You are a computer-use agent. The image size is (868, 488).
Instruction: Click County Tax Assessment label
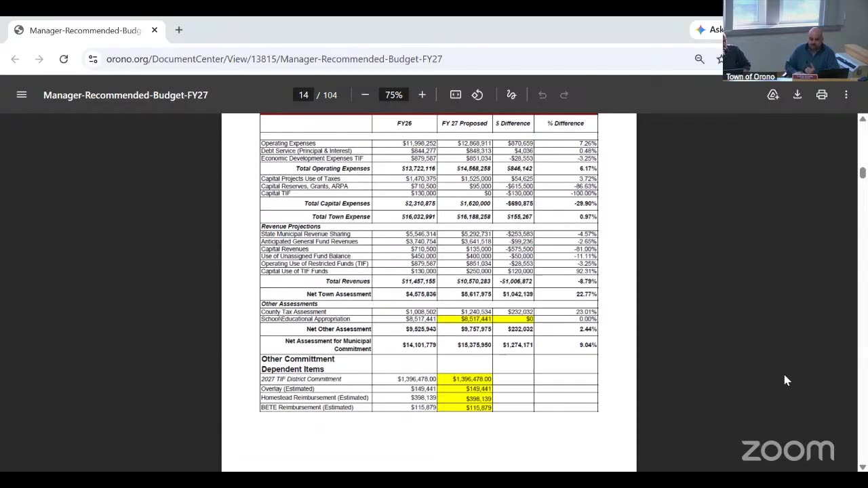coord(294,312)
